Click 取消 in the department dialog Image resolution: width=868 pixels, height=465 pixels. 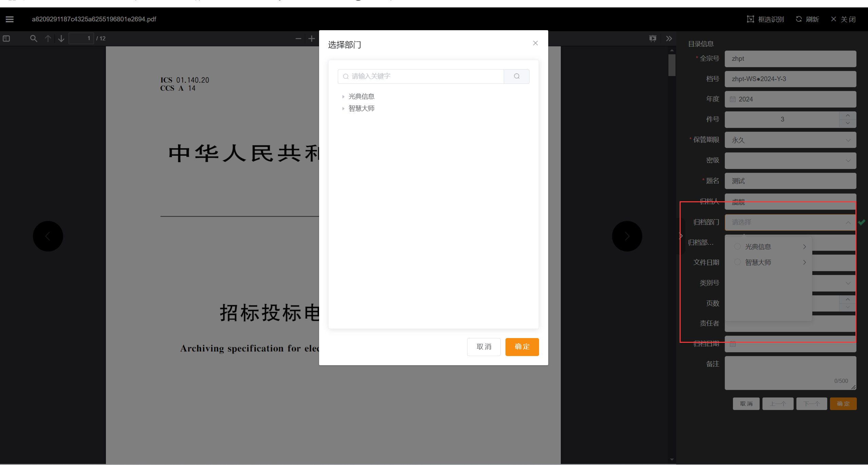pos(484,347)
